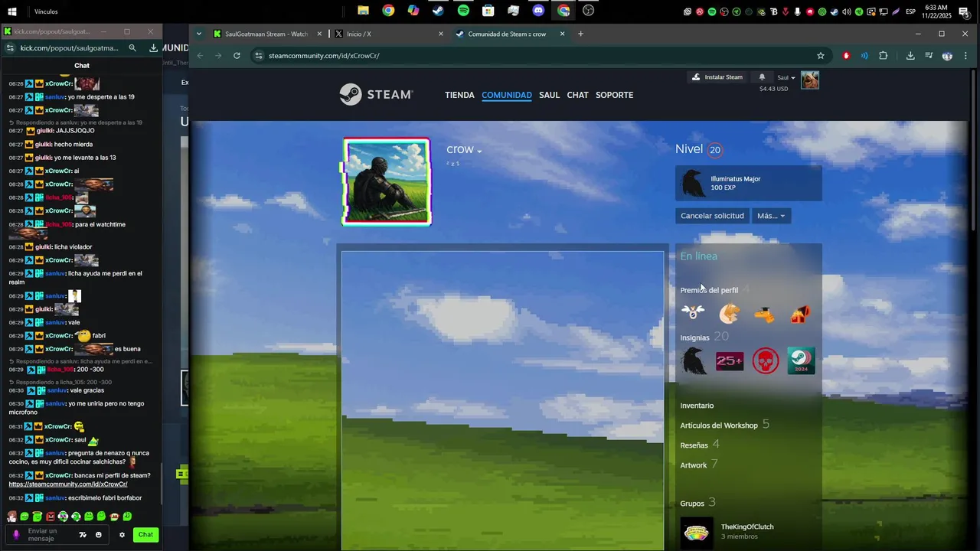This screenshot has height=551, width=980.
Task: Click the Saul account avatar thumbnail
Action: [810, 80]
